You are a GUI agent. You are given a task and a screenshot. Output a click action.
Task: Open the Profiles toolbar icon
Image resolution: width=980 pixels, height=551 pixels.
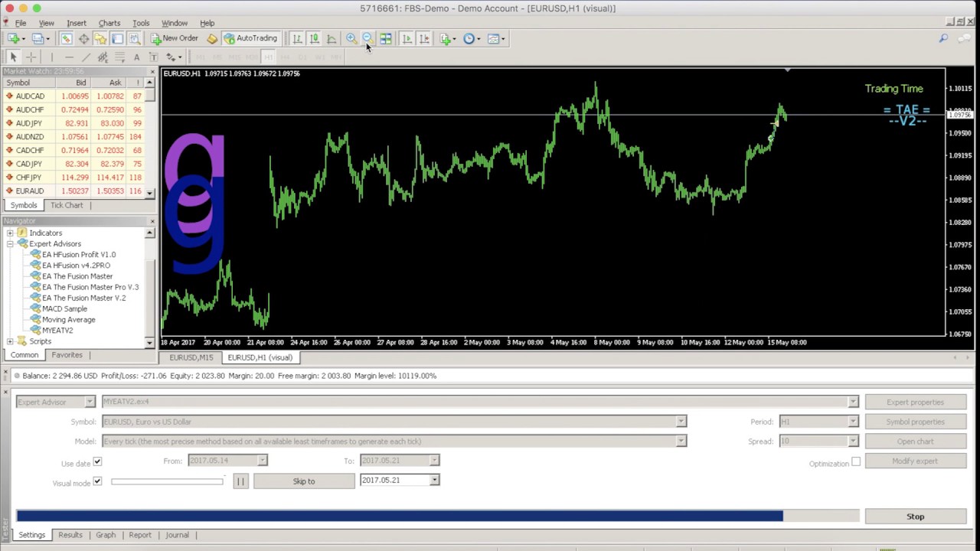click(38, 38)
